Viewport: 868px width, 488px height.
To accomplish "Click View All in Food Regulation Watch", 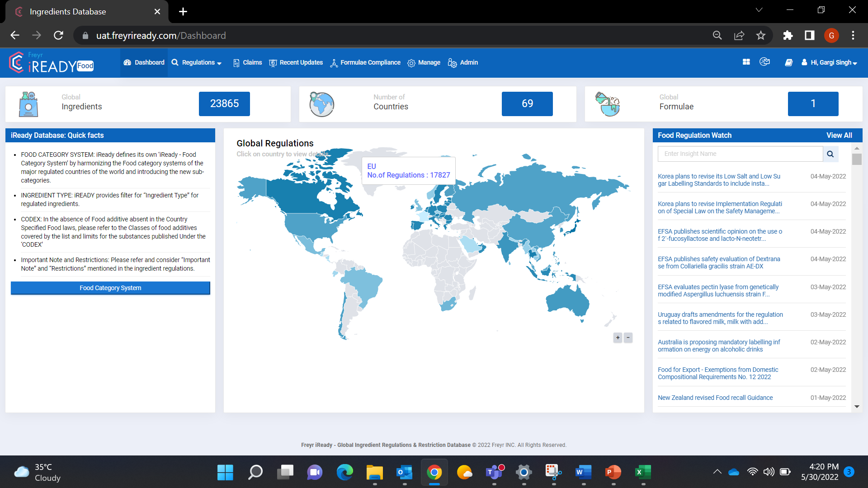I will pyautogui.click(x=839, y=135).
